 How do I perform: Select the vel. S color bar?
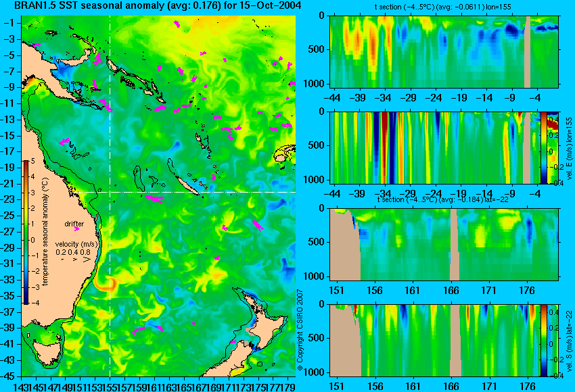tap(543, 341)
